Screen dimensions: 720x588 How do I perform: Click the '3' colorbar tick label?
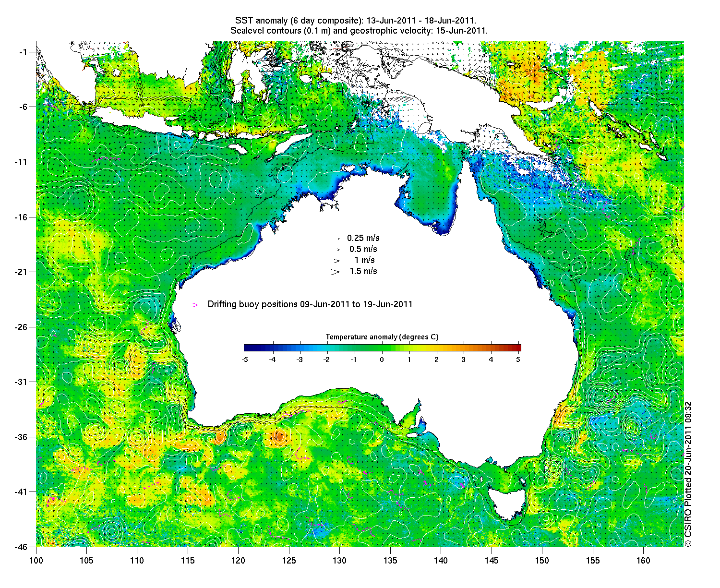click(464, 359)
